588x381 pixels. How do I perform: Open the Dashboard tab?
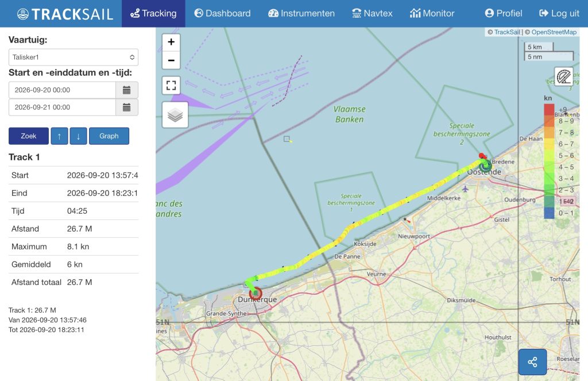222,14
